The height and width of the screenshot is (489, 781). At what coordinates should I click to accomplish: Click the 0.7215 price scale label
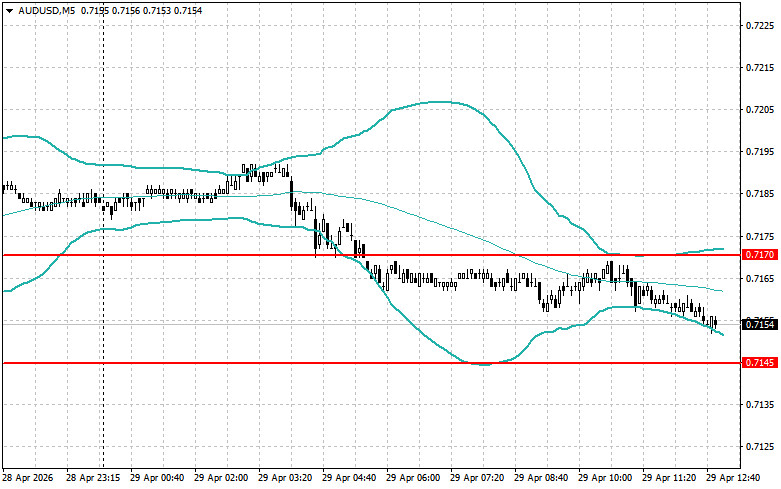pyautogui.click(x=761, y=68)
